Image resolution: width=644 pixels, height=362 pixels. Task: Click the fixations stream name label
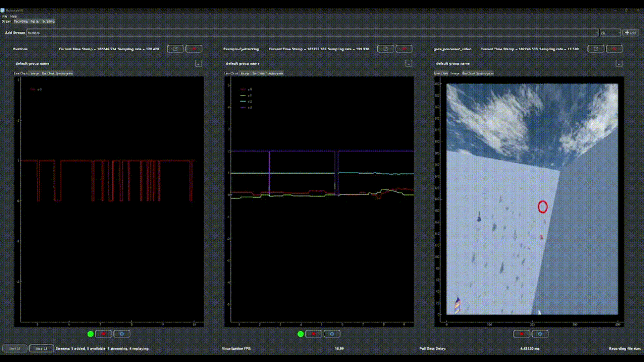point(20,49)
